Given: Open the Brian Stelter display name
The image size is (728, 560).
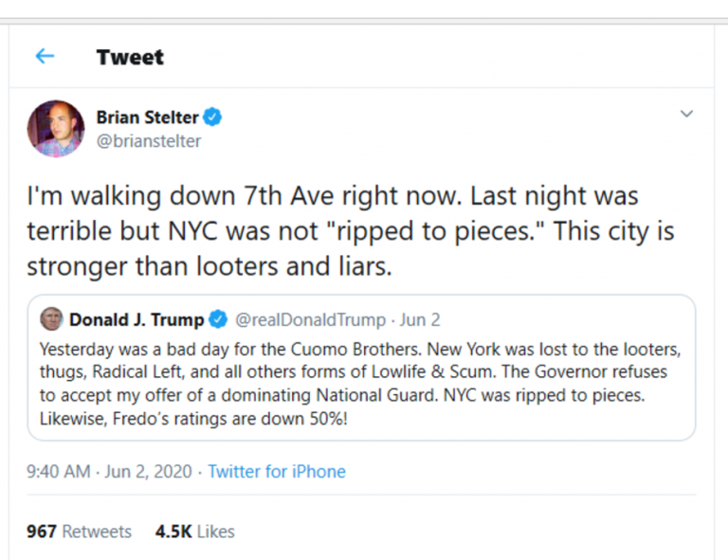Looking at the screenshot, I should point(147,117).
